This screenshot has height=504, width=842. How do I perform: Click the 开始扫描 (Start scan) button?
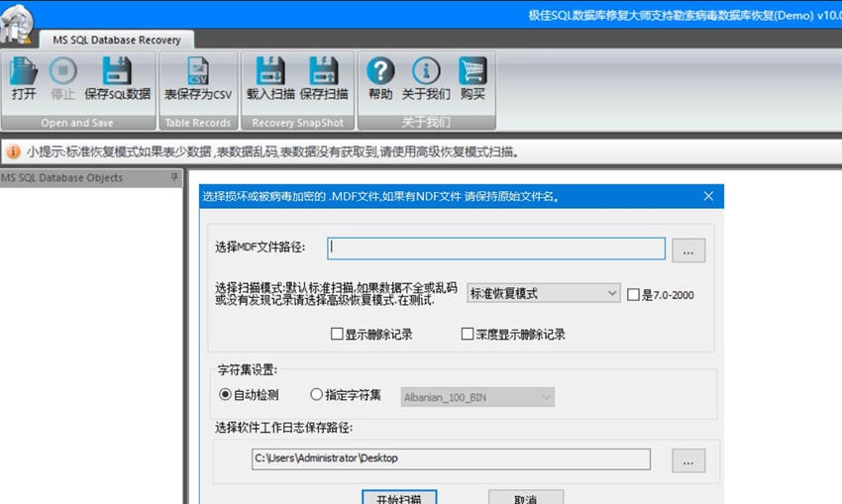(399, 497)
